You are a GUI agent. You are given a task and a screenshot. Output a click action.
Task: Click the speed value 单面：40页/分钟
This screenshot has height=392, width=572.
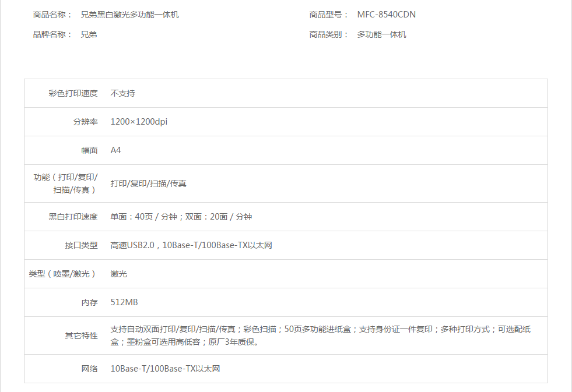click(x=144, y=217)
